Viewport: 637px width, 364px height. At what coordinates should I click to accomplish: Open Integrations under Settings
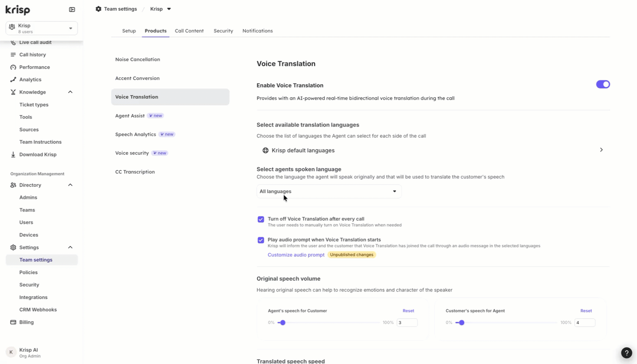[33, 297]
